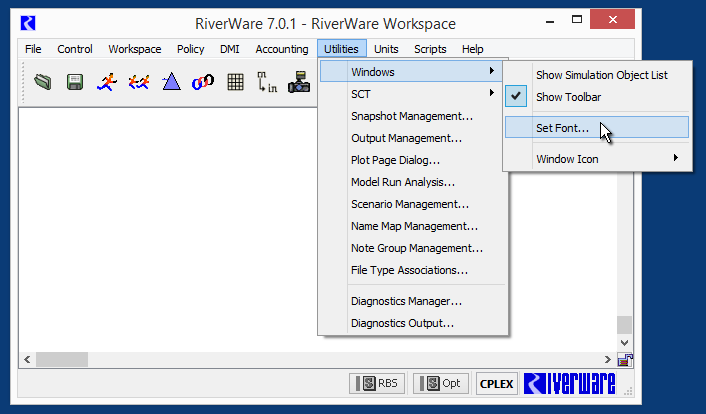Viewport: 706px width, 414px height.
Task: Open the link editor chain icon
Action: tap(203, 82)
